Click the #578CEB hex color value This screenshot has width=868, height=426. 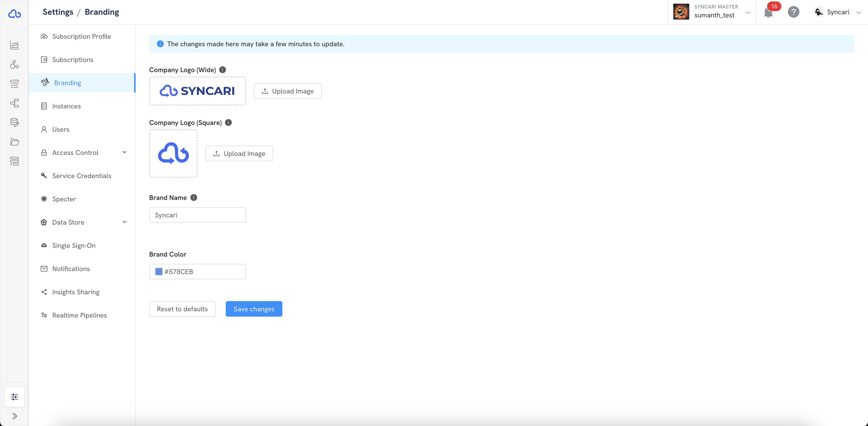pos(178,272)
